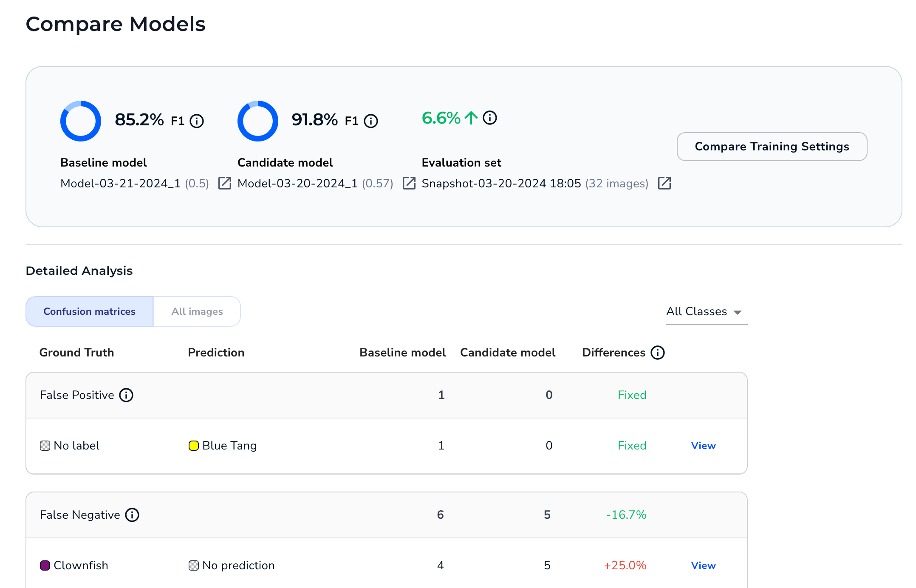Viewport: 916px width, 588px height.
Task: Click info icon next to 6.6% improvement
Action: [x=490, y=118]
